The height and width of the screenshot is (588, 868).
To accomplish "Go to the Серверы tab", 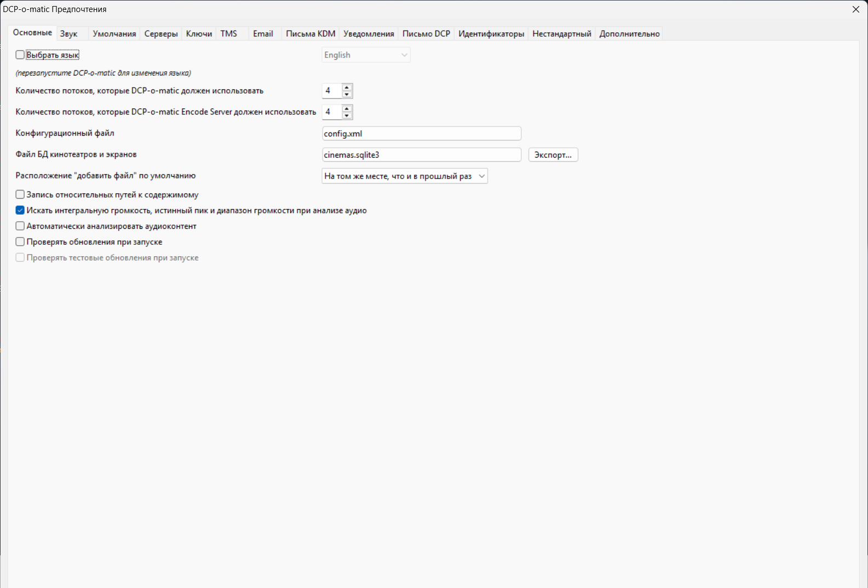I will [x=161, y=34].
